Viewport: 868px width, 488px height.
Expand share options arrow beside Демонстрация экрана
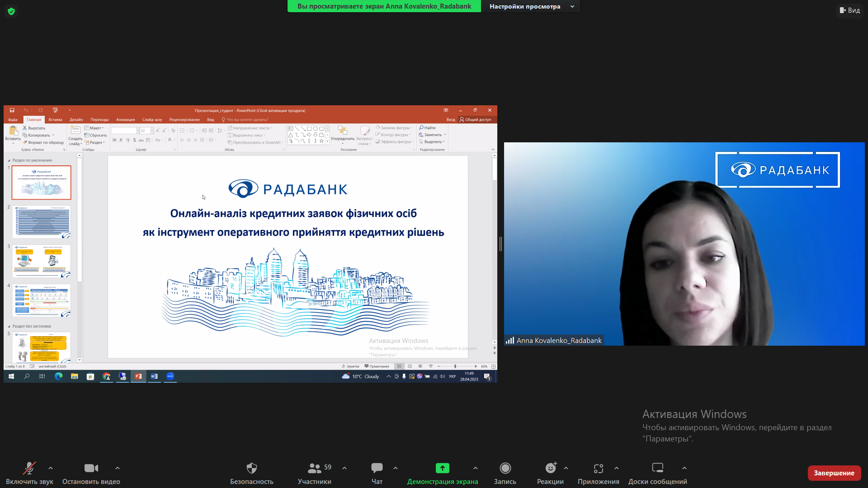[476, 468]
